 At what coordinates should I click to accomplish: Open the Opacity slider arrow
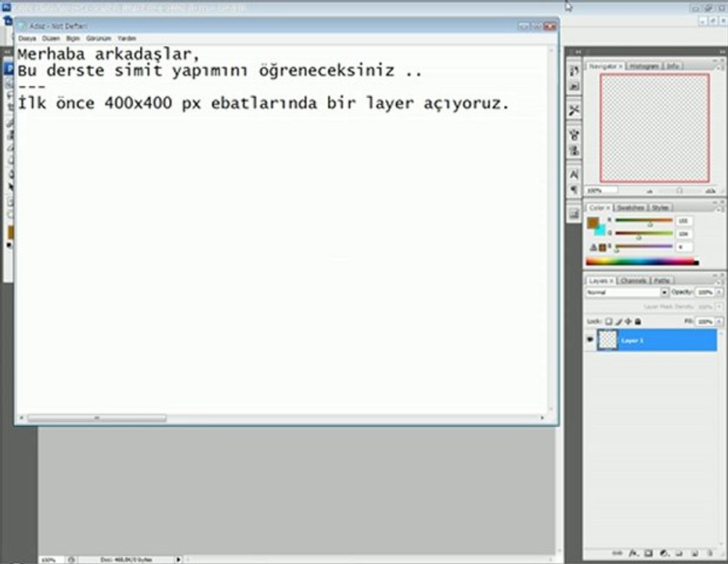[x=719, y=292]
